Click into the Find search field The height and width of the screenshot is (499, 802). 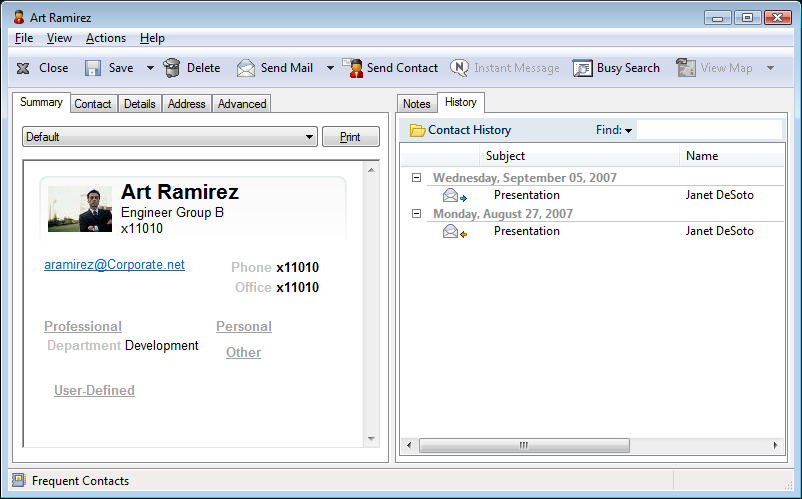(710, 130)
